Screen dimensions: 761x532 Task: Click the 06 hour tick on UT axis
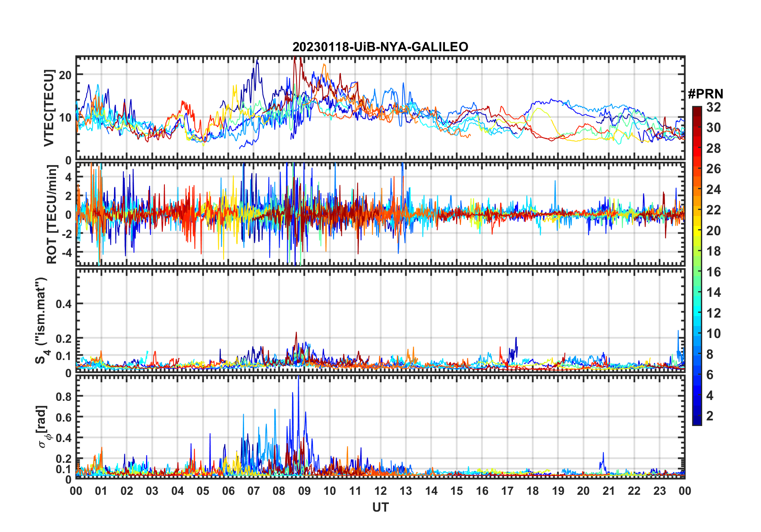point(228,491)
